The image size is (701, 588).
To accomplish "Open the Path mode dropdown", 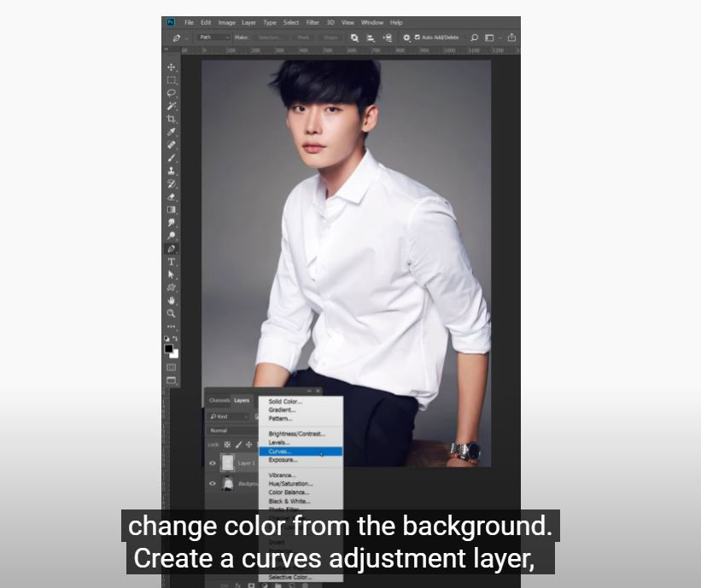I will 214,38.
